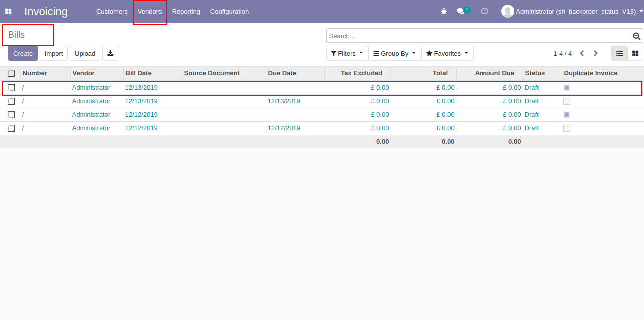Click the Invoicing app title
This screenshot has height=320, width=644.
[x=46, y=11]
